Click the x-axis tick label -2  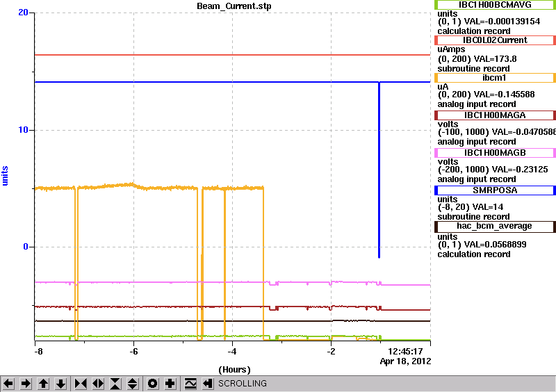point(331,352)
